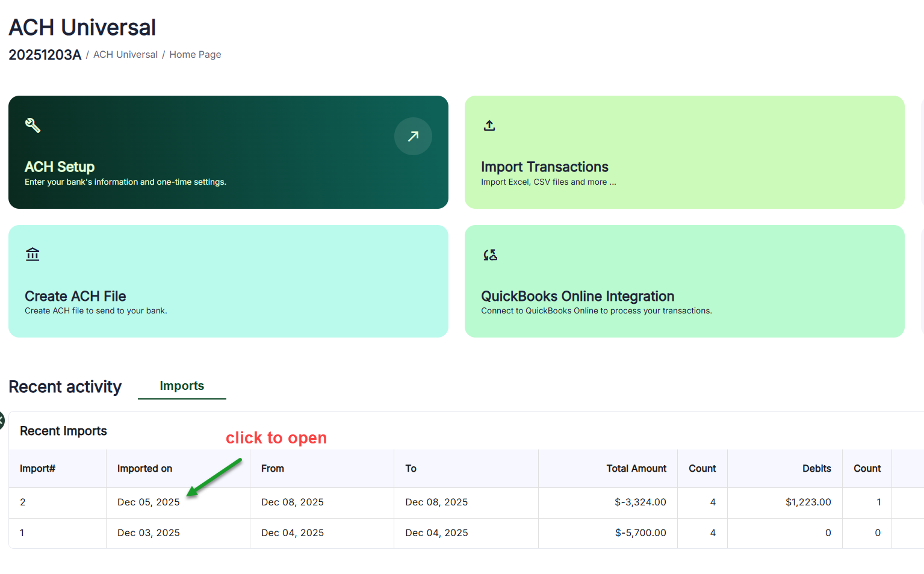This screenshot has width=924, height=574.
Task: Open import dated Dec 03, 2025
Action: coord(149,533)
